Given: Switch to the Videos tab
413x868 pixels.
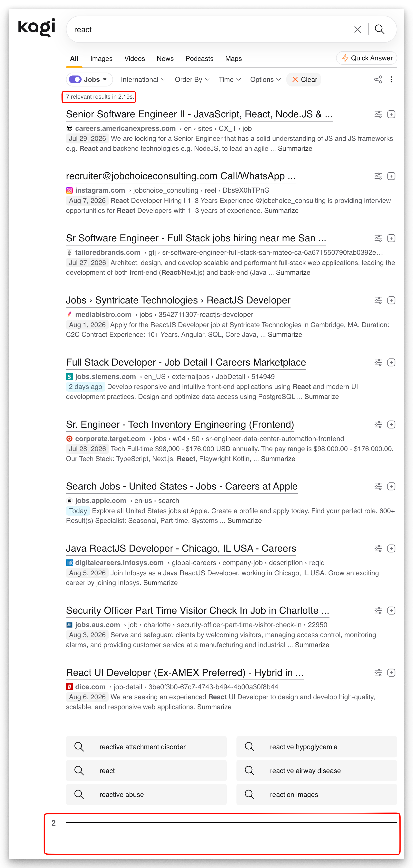Looking at the screenshot, I should click(135, 59).
